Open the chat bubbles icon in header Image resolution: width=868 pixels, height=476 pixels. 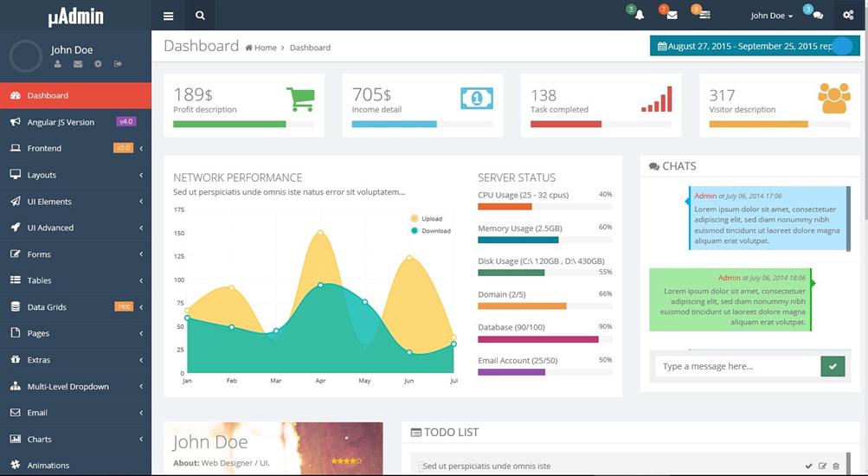click(817, 16)
